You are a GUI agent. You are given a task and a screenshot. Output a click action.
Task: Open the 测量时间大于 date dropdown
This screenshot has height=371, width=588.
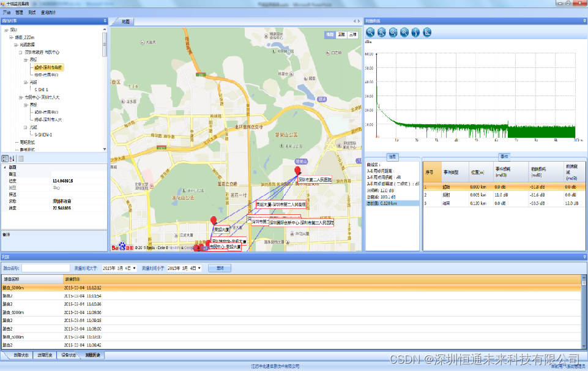(134, 268)
